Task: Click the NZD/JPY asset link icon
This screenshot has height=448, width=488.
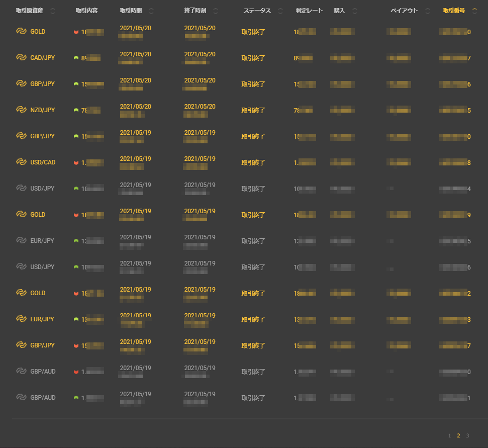Action: (x=21, y=110)
